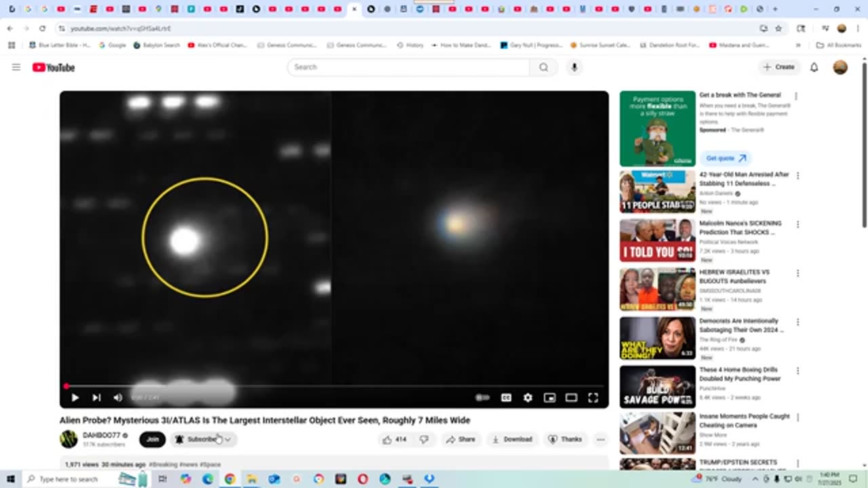Viewport: 868px width, 488px height.
Task: Open the DAHBOO77 channel avatar
Action: click(68, 439)
